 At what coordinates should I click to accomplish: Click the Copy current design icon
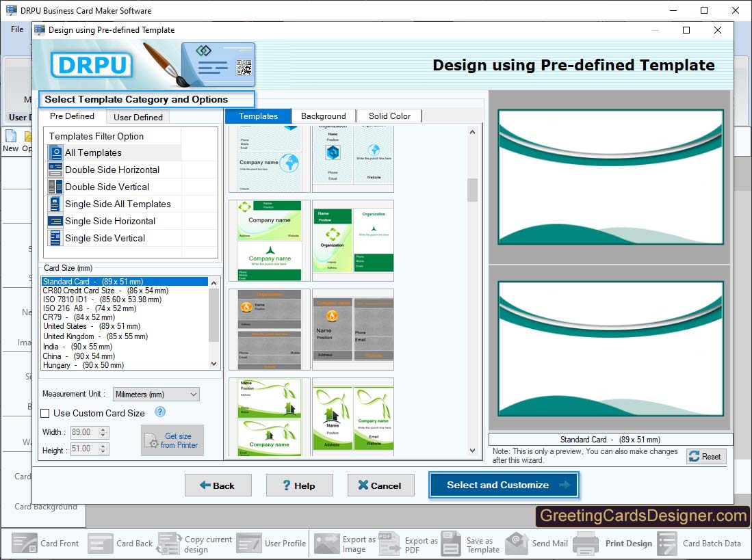(x=169, y=543)
